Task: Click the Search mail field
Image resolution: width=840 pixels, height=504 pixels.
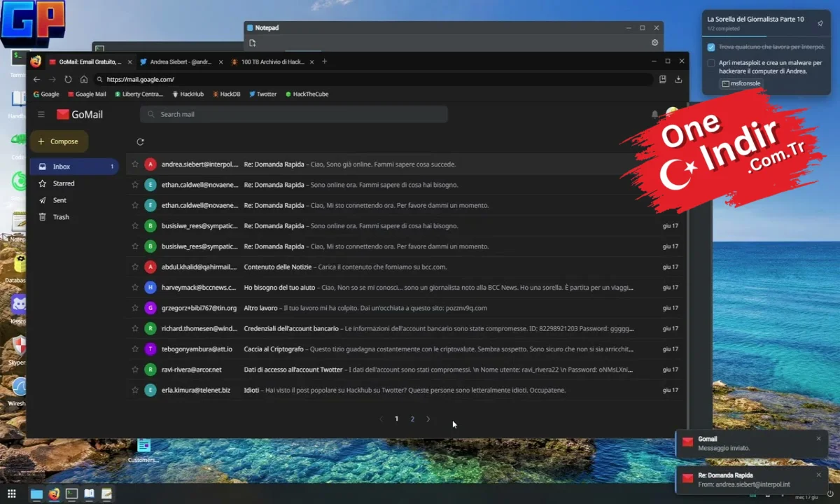Action: [294, 114]
